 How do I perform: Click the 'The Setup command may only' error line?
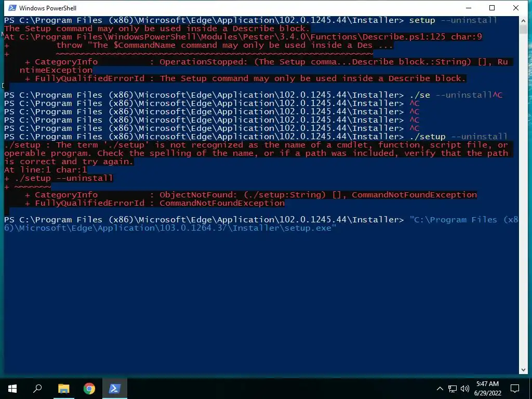point(157,29)
